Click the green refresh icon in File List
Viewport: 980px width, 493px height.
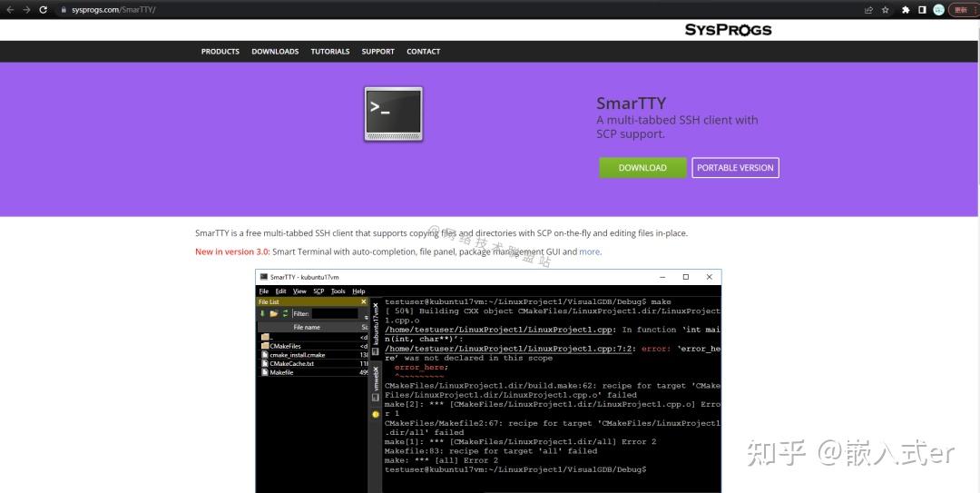tap(286, 313)
